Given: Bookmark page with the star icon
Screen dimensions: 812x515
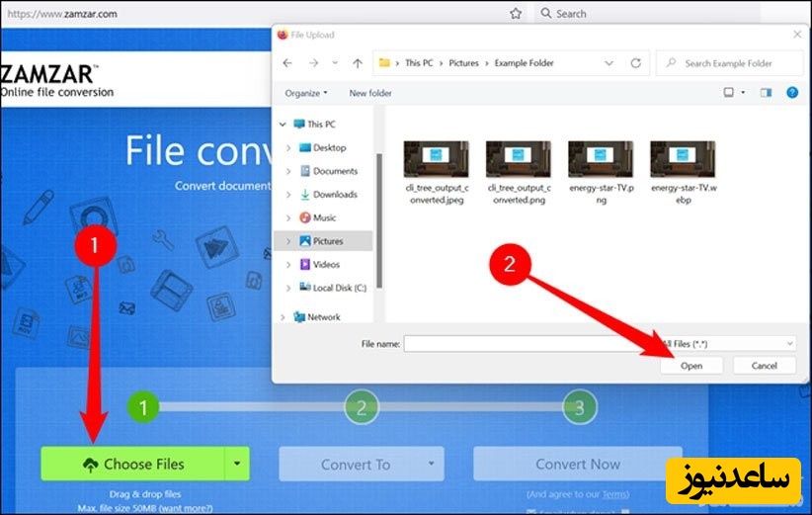Looking at the screenshot, I should click(515, 14).
